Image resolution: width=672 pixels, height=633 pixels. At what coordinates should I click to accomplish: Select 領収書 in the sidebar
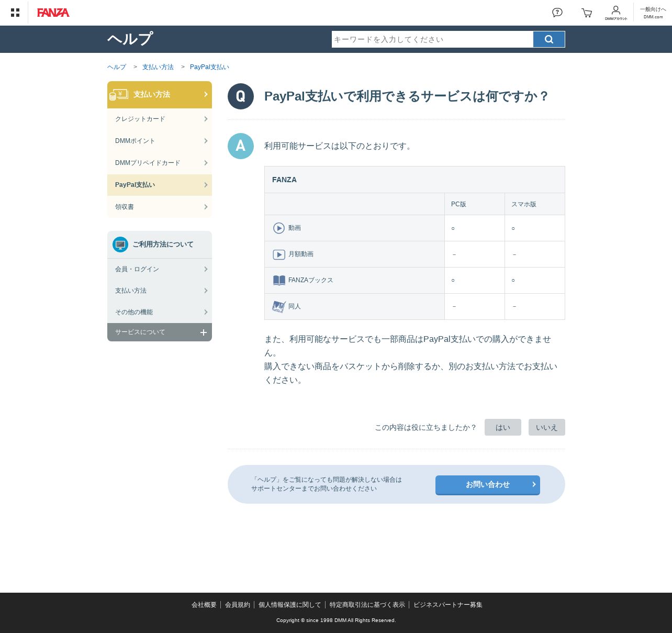tap(160, 207)
